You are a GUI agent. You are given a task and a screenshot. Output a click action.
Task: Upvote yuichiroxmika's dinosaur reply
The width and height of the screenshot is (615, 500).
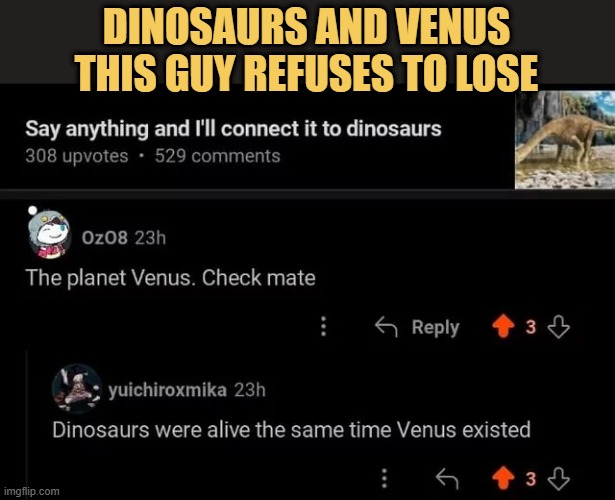coord(503,479)
